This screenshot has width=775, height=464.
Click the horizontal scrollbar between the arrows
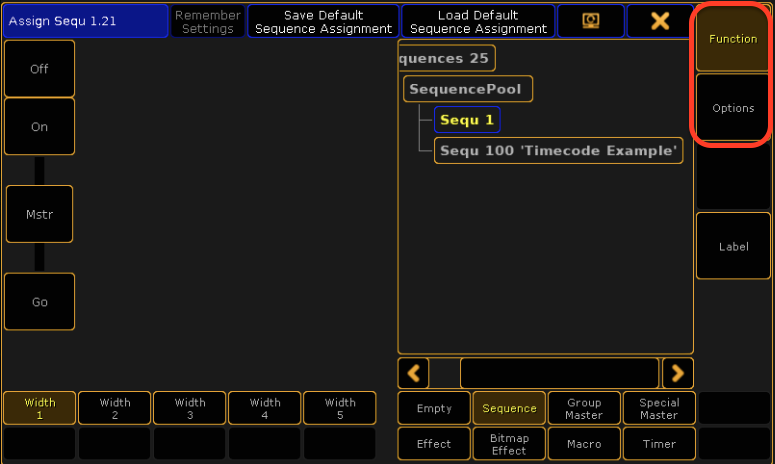[559, 373]
